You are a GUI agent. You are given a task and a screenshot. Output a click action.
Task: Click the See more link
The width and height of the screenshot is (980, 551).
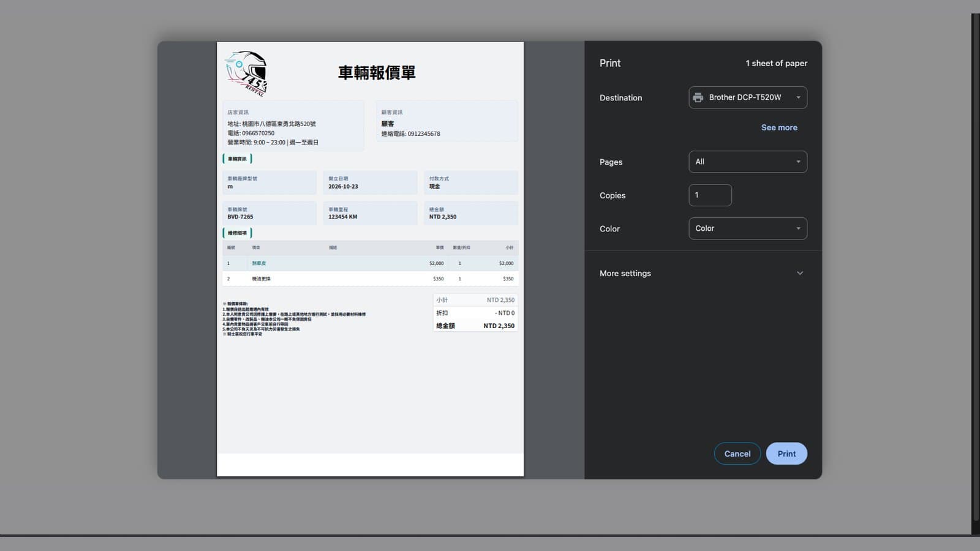(x=779, y=127)
